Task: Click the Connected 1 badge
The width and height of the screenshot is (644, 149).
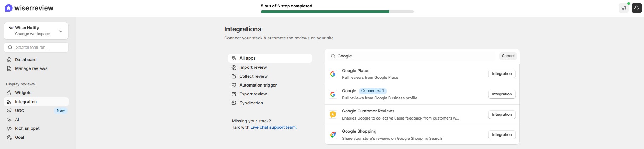Action: pyautogui.click(x=372, y=91)
